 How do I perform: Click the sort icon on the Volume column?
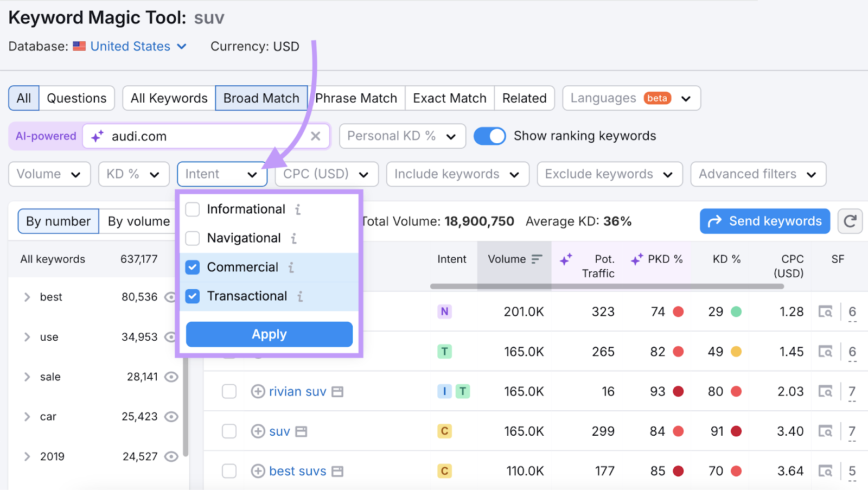(x=536, y=259)
